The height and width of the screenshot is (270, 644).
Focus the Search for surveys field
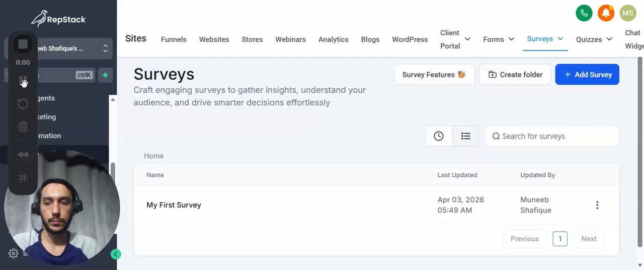(556, 136)
